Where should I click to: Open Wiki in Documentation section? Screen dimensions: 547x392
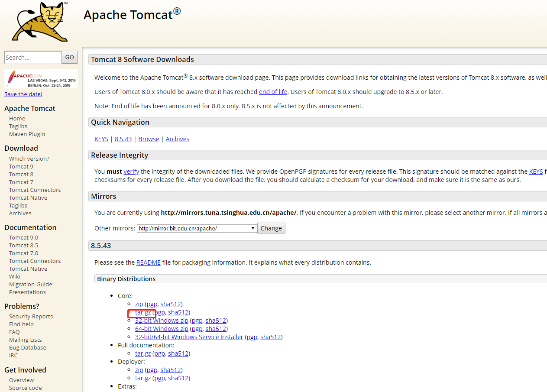[15, 276]
